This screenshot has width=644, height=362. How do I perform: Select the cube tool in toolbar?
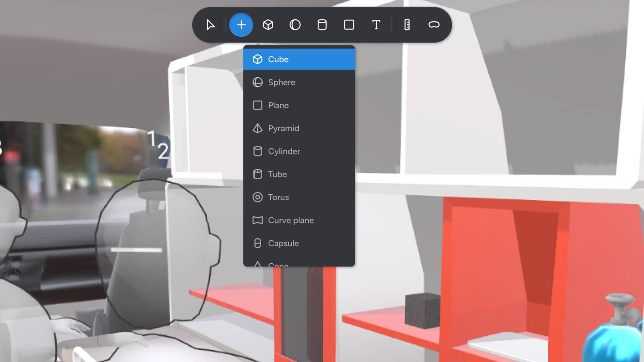[x=268, y=25]
